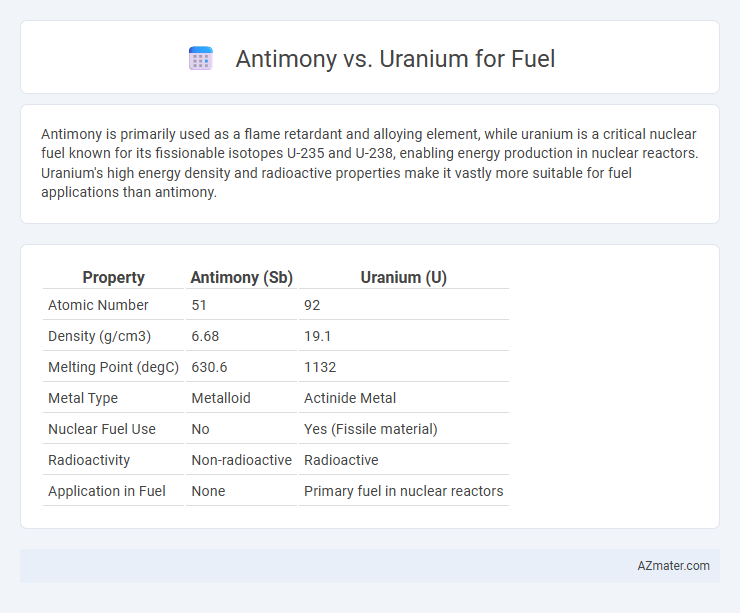This screenshot has width=740, height=613.
Task: Click the 'Metalloid' cell
Action: pyautogui.click(x=221, y=398)
